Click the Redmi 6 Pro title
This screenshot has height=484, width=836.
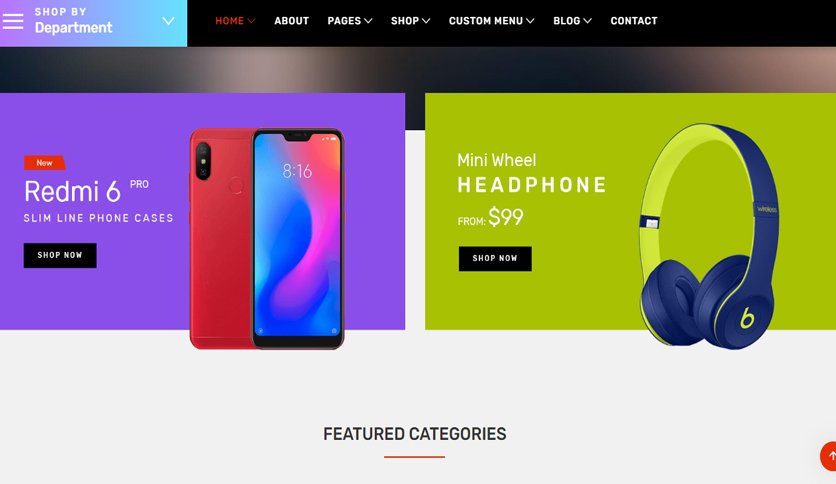coord(86,191)
